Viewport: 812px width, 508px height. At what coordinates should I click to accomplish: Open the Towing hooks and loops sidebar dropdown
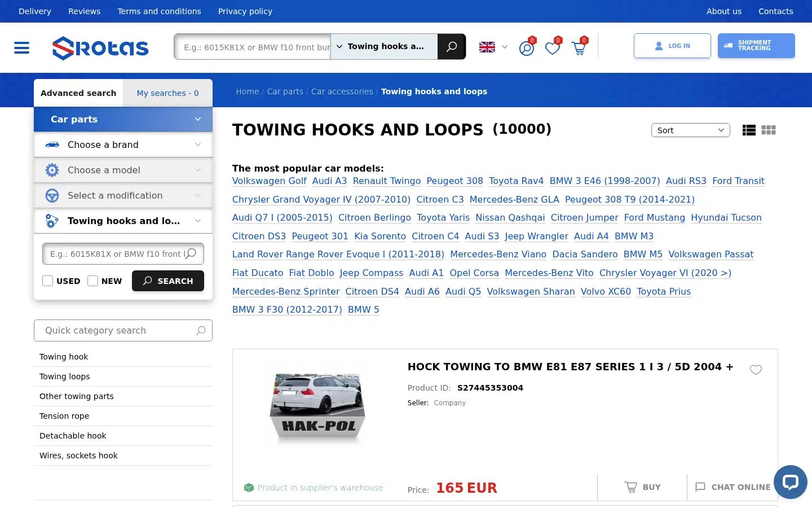click(123, 221)
